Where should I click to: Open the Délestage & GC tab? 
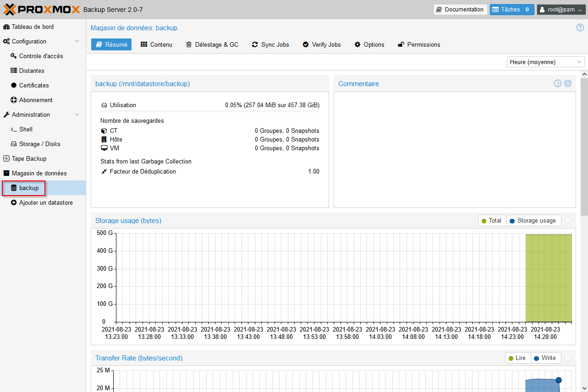(x=212, y=44)
